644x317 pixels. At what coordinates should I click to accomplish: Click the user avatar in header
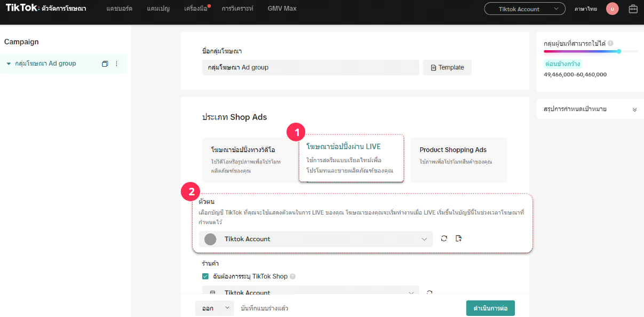613,9
